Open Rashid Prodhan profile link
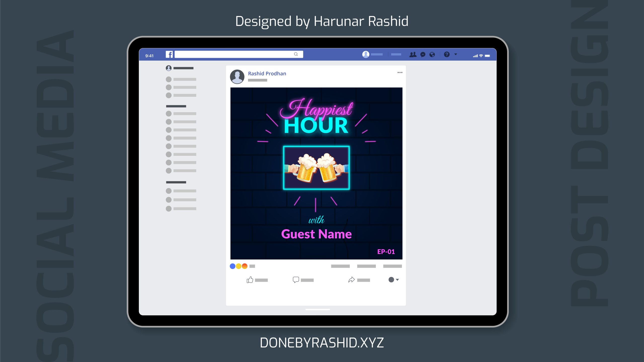The height and width of the screenshot is (362, 644). tap(267, 74)
